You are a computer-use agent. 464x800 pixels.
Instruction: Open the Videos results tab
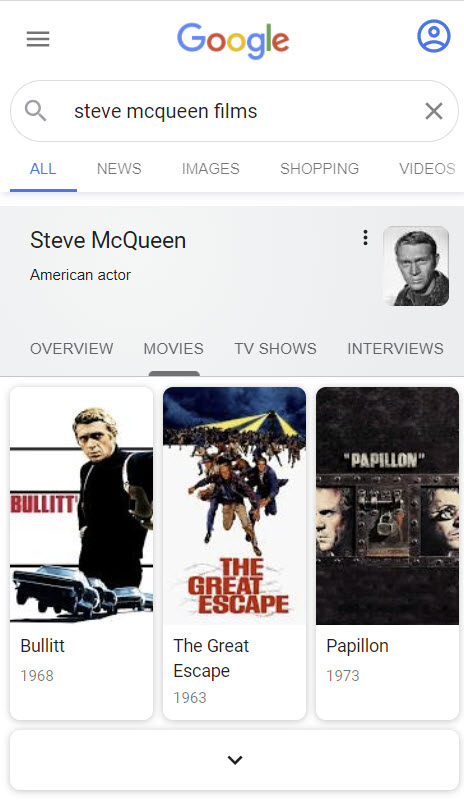click(x=427, y=169)
